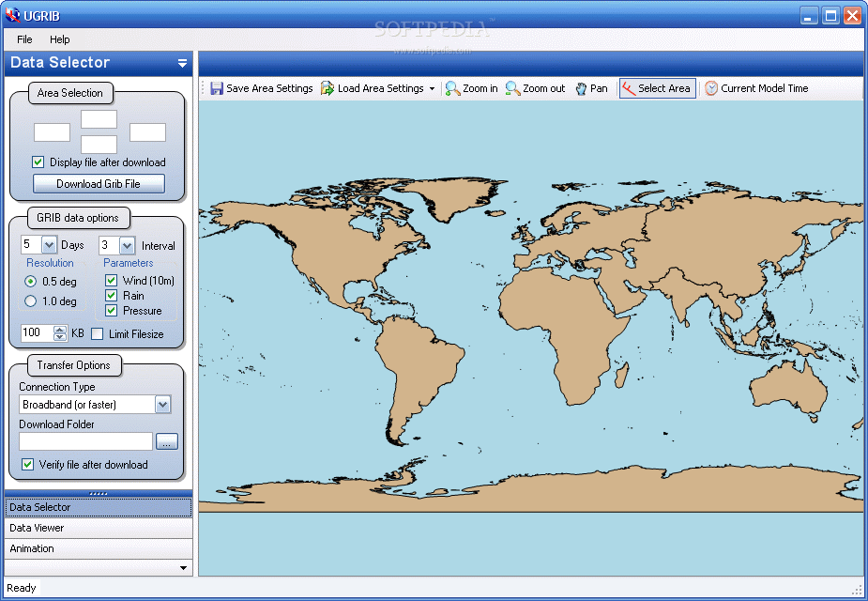Open the Days dropdown
868x601 pixels.
50,245
